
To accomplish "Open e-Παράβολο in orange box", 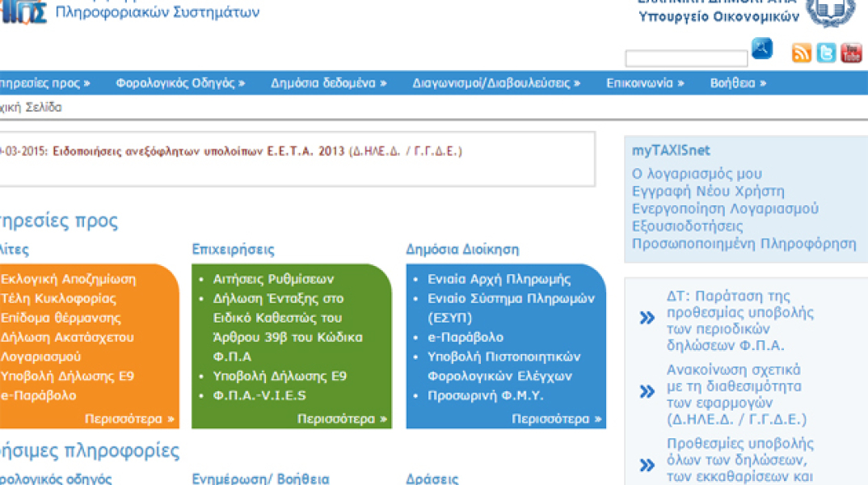I will (38, 396).
